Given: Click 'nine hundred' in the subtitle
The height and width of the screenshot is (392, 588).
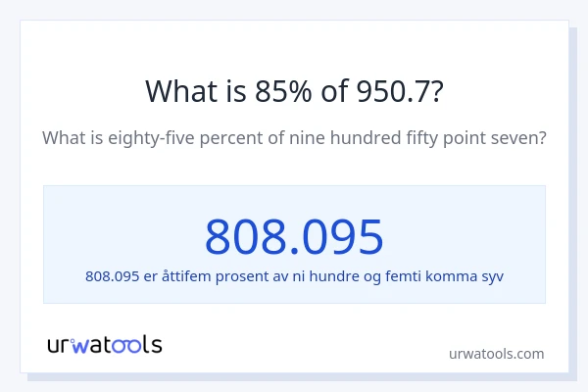Looking at the screenshot, I should [328, 138].
